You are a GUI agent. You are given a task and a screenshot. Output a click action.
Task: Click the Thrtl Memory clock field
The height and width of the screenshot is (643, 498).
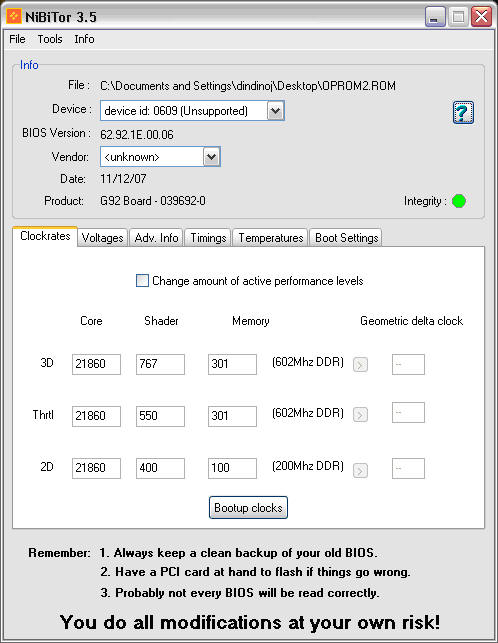coord(232,416)
